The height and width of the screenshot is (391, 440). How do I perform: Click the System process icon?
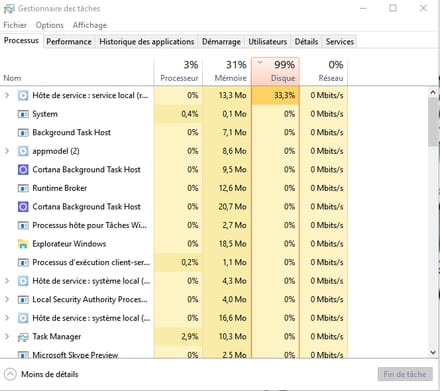point(23,114)
